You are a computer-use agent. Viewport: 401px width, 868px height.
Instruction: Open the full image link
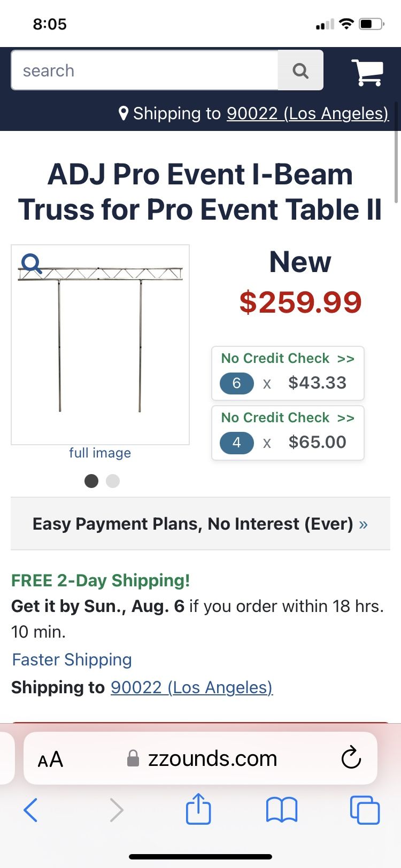point(100,453)
